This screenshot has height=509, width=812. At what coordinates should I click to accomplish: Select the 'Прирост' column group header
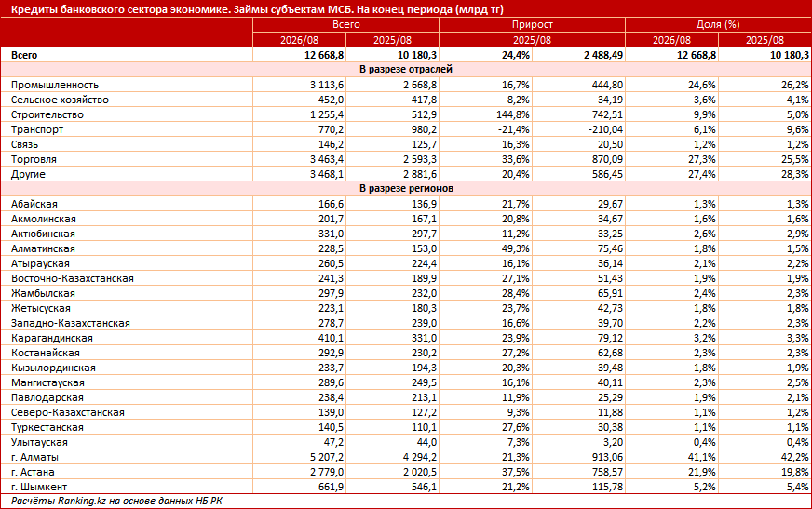(532, 24)
